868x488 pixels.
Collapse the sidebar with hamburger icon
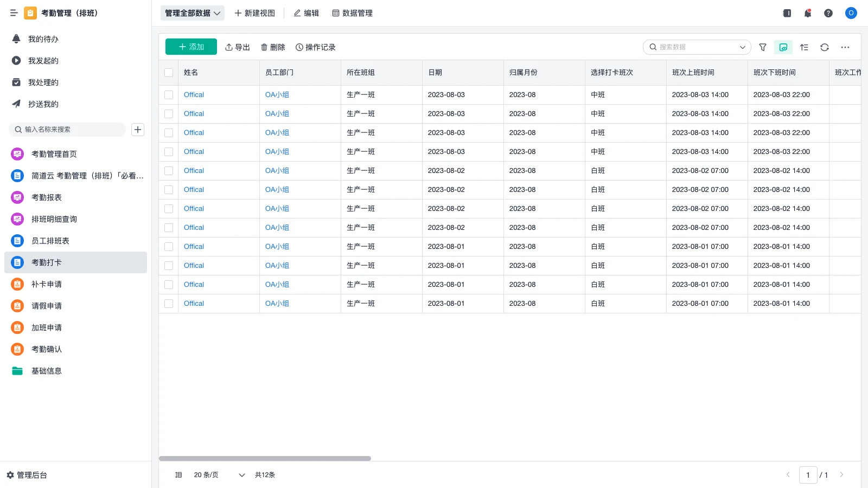tap(14, 13)
